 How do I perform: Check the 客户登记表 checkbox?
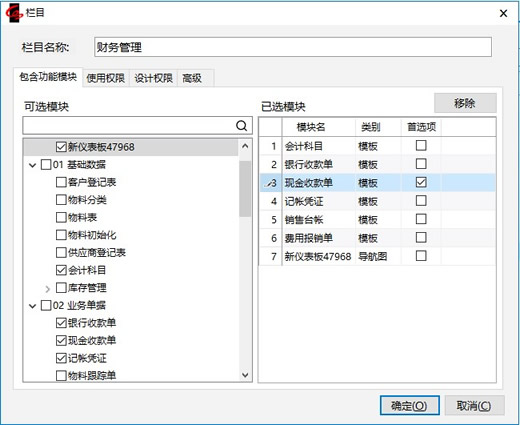(x=61, y=182)
